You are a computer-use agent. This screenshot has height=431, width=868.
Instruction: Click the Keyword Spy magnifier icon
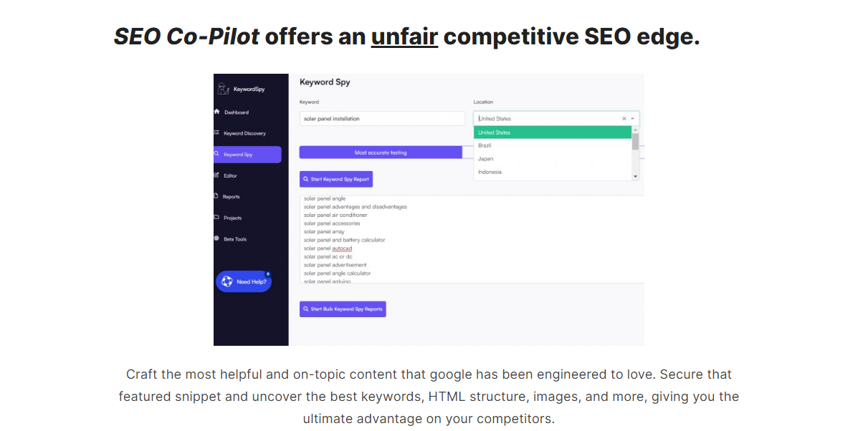click(x=219, y=154)
